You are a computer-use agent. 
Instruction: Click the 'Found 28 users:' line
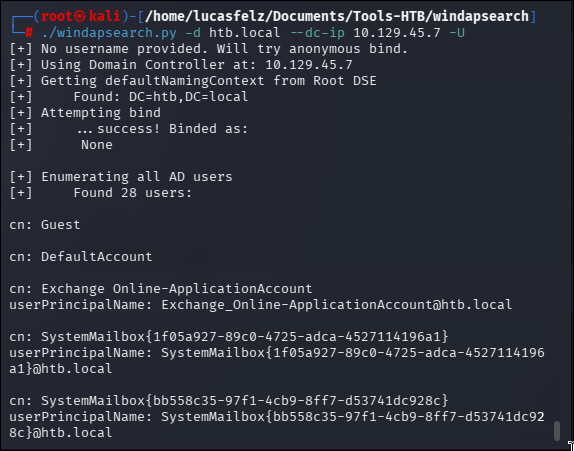click(x=133, y=193)
